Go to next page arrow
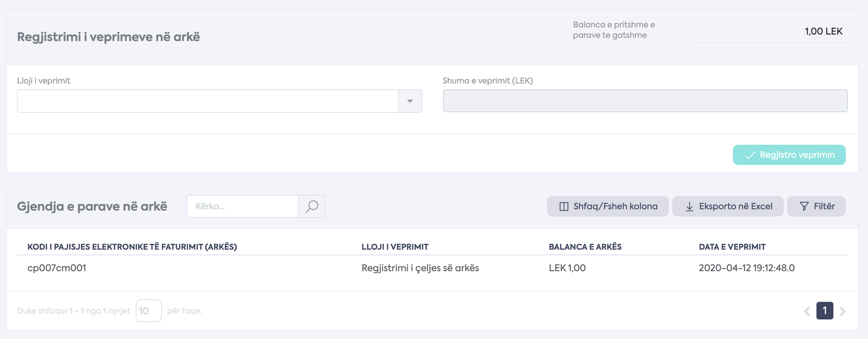The image size is (868, 339). [843, 311]
